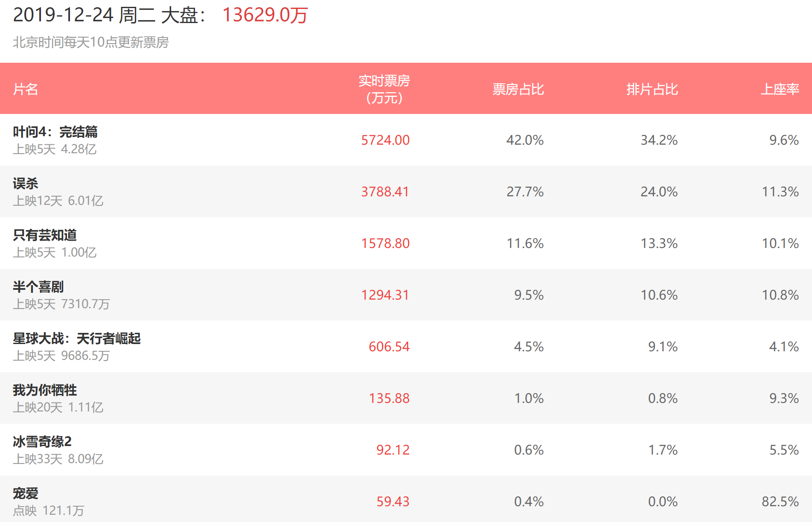Screen dimensions: 812x522
Task: Click the 排片占比 column header
Action: coord(652,89)
